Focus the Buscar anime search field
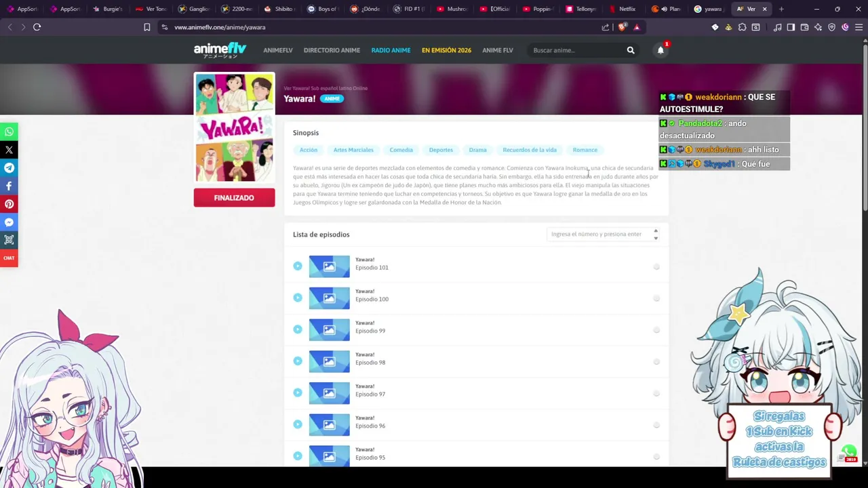Screen dimensions: 868x488 pos(576,50)
